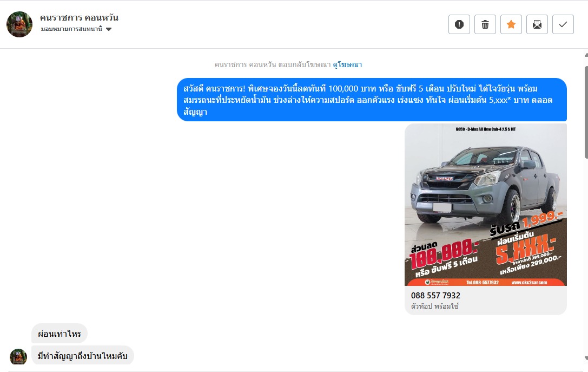Open the D-Max truck ad image
Viewport: 588px width, 372px height.
pyautogui.click(x=486, y=205)
